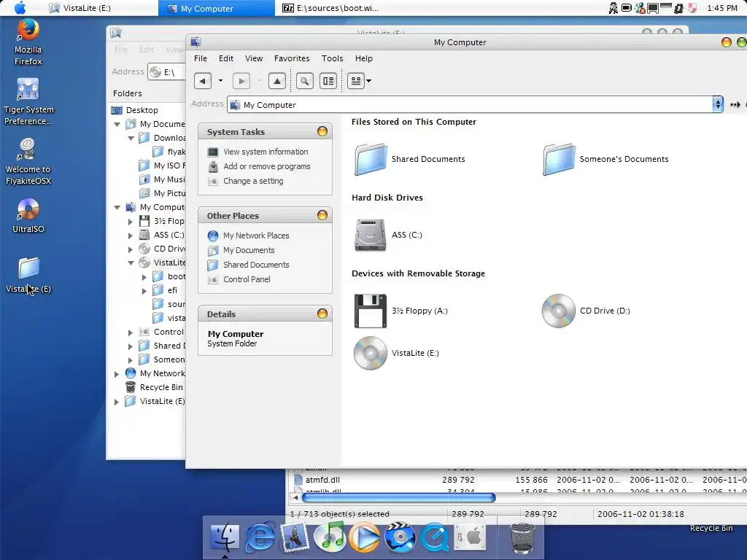The width and height of the screenshot is (747, 560).
Task: Click View system information link
Action: pos(266,152)
